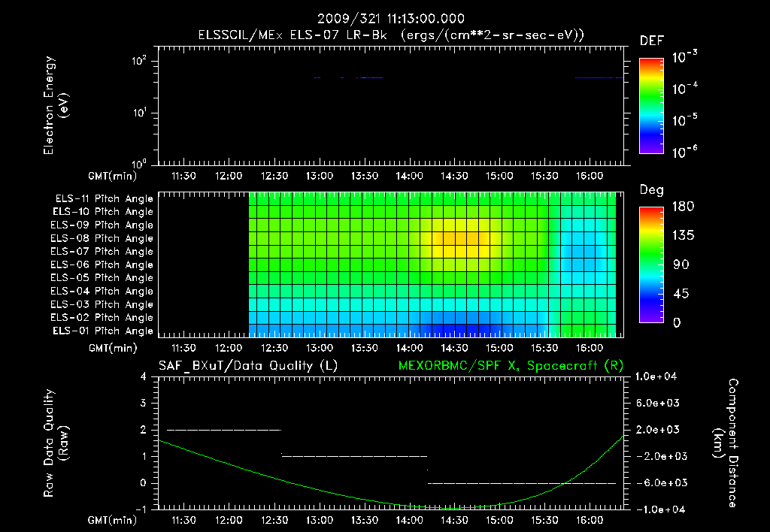Select the ELS-08 Pitch Angle row label
The image size is (770, 532).
[102, 238]
